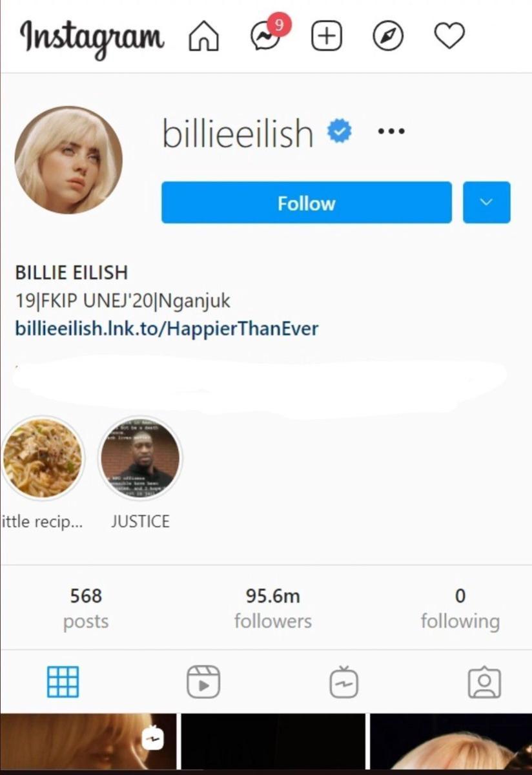
Task: Open the Explore compass icon
Action: pyautogui.click(x=388, y=37)
